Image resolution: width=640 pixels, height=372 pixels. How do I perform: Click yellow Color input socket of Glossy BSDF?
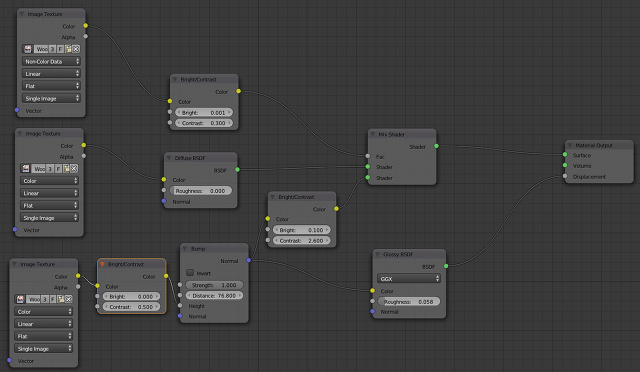(372, 291)
